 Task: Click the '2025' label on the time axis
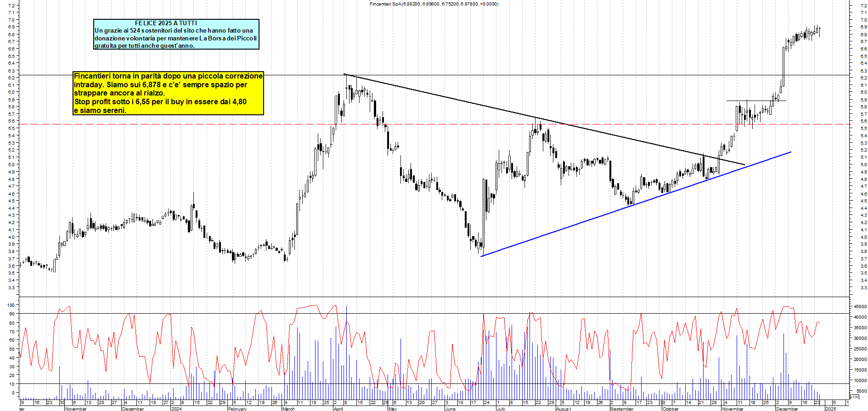click(x=831, y=409)
